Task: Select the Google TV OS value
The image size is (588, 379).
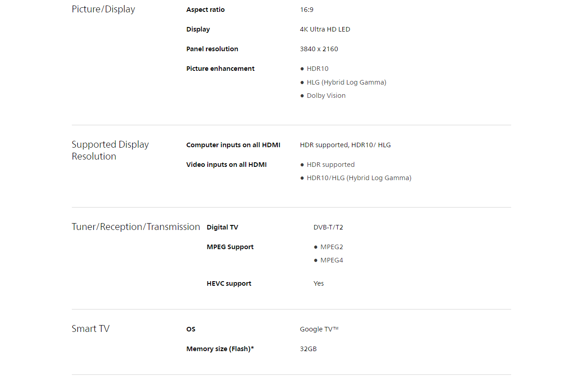Action: [319, 329]
